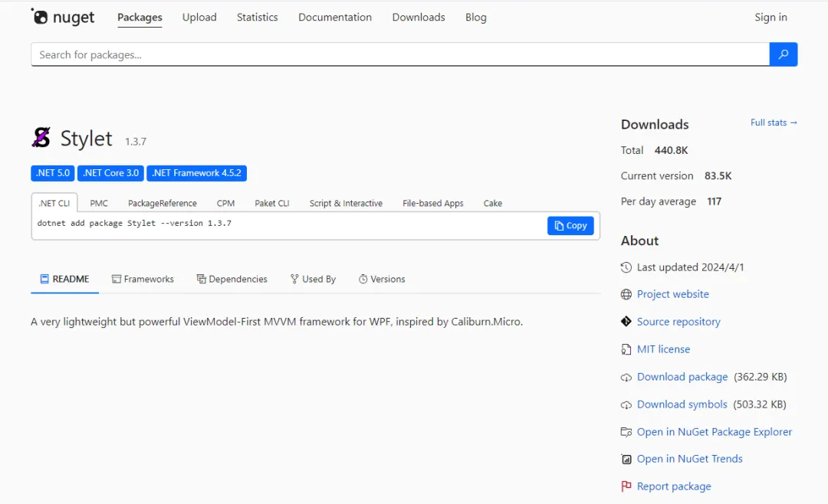The width and height of the screenshot is (828, 504).
Task: Click the total downloads value 440.8K
Action: tap(671, 150)
